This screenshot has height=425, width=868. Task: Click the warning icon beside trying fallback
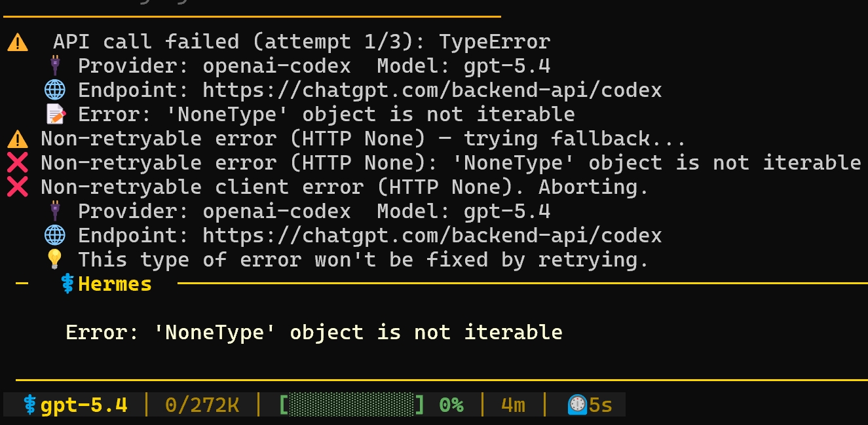[x=18, y=139]
